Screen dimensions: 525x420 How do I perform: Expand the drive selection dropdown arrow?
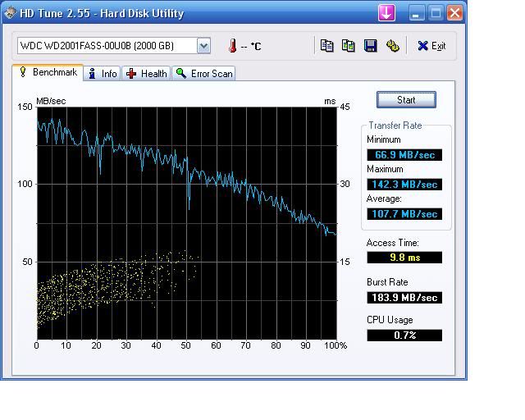tap(203, 46)
